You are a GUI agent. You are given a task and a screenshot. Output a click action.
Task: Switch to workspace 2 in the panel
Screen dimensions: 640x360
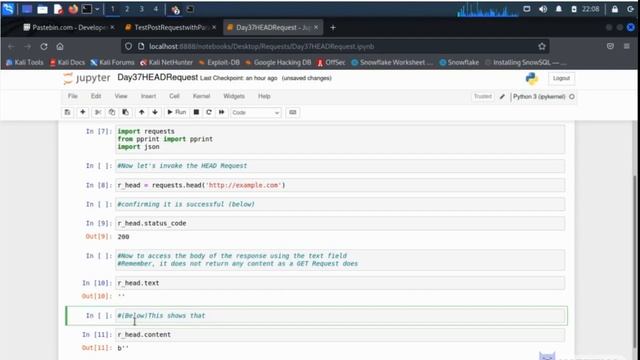click(127, 9)
